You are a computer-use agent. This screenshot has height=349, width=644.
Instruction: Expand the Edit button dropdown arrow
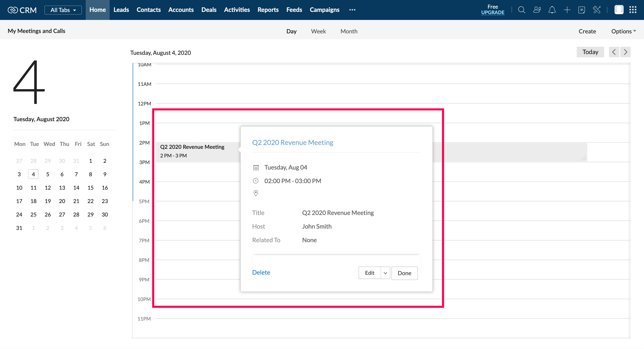385,273
